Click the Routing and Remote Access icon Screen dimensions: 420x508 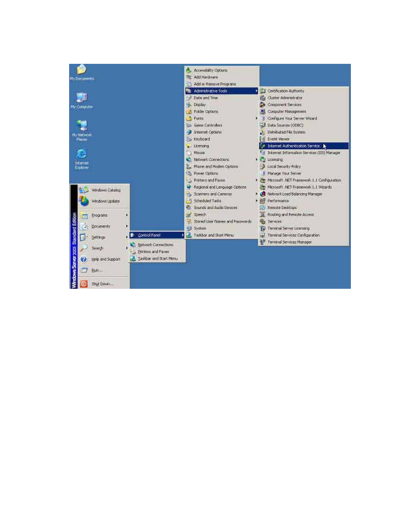(x=263, y=214)
